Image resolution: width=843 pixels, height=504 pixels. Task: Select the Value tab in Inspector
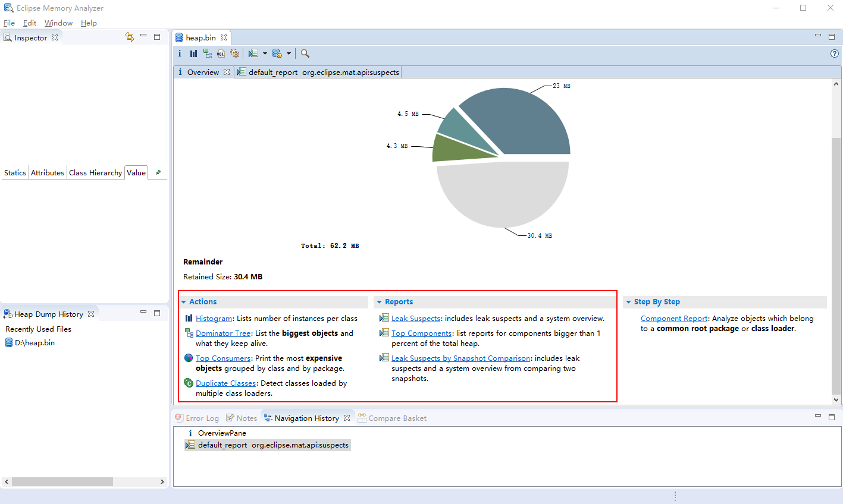point(136,173)
